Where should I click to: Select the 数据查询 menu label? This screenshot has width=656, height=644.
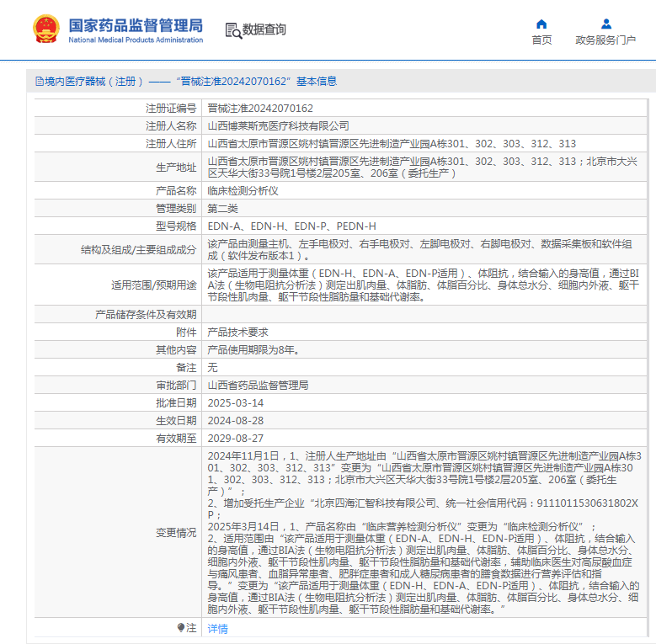pos(264,29)
